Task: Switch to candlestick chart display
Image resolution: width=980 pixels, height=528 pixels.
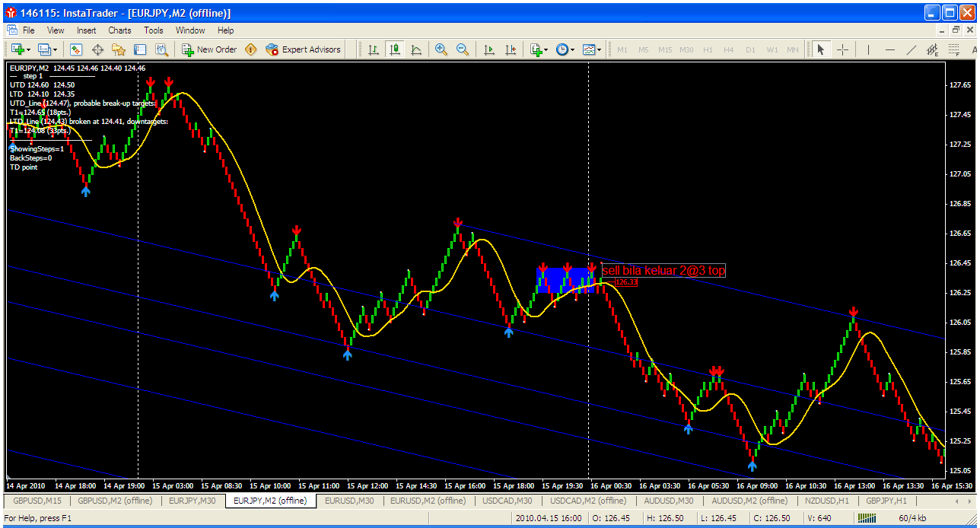Action: pyautogui.click(x=395, y=49)
